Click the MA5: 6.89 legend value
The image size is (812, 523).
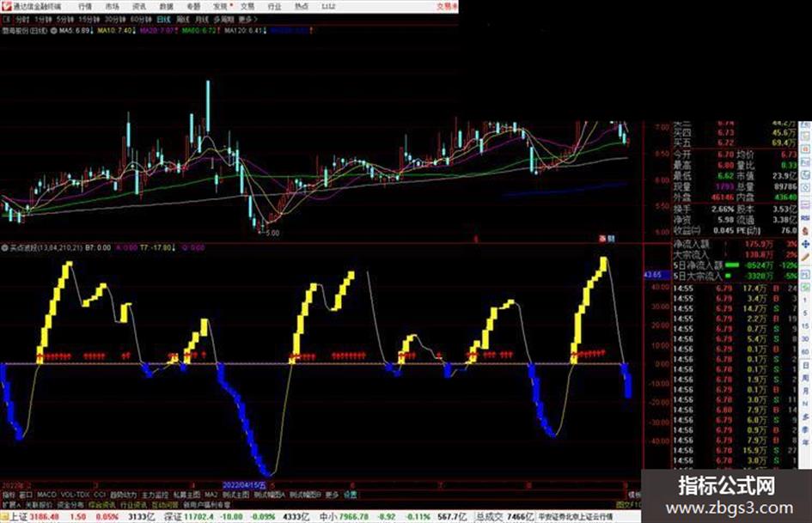click(76, 31)
